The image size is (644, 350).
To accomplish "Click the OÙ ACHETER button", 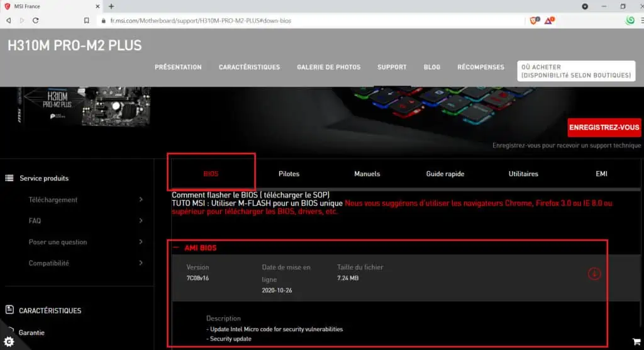I will click(x=576, y=71).
